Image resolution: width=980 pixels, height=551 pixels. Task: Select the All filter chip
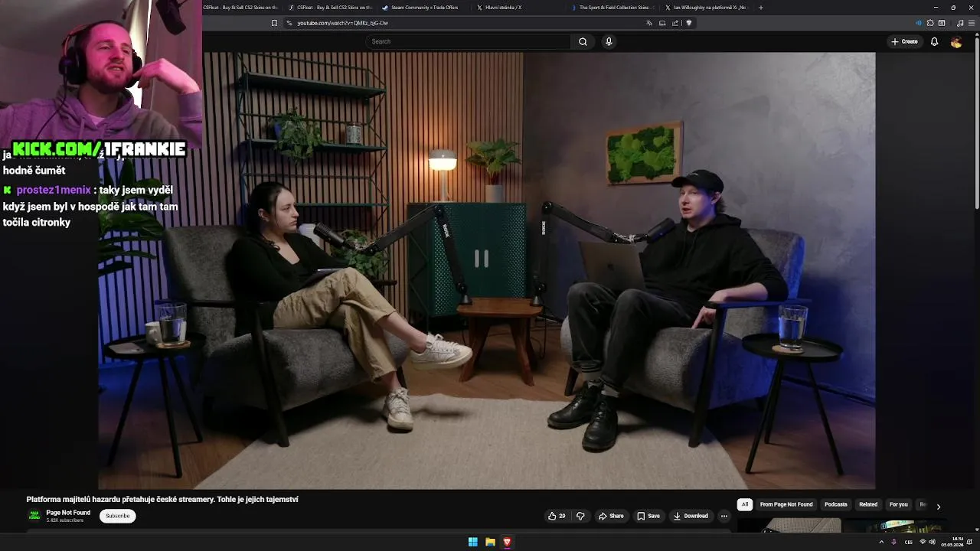coord(745,504)
